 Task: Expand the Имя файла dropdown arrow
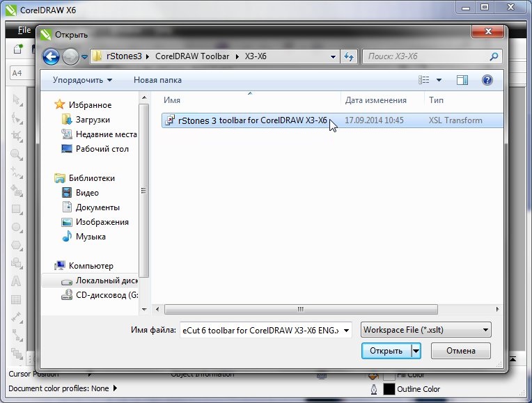click(x=346, y=331)
